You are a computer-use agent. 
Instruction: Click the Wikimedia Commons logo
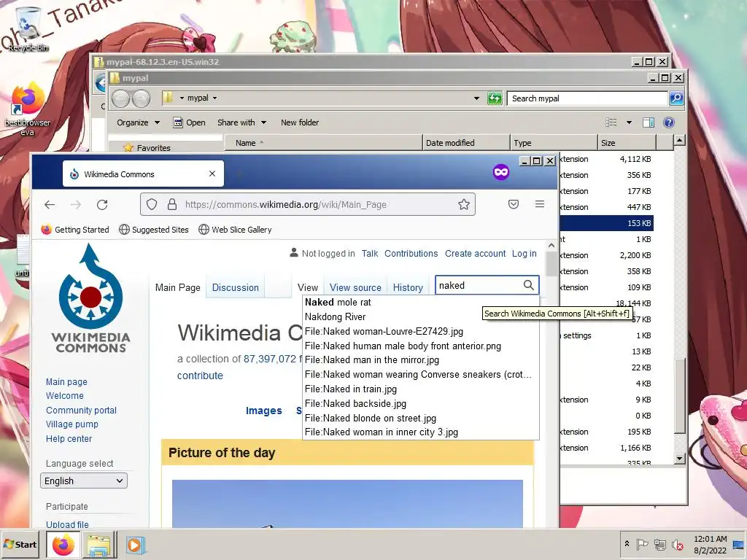click(90, 298)
